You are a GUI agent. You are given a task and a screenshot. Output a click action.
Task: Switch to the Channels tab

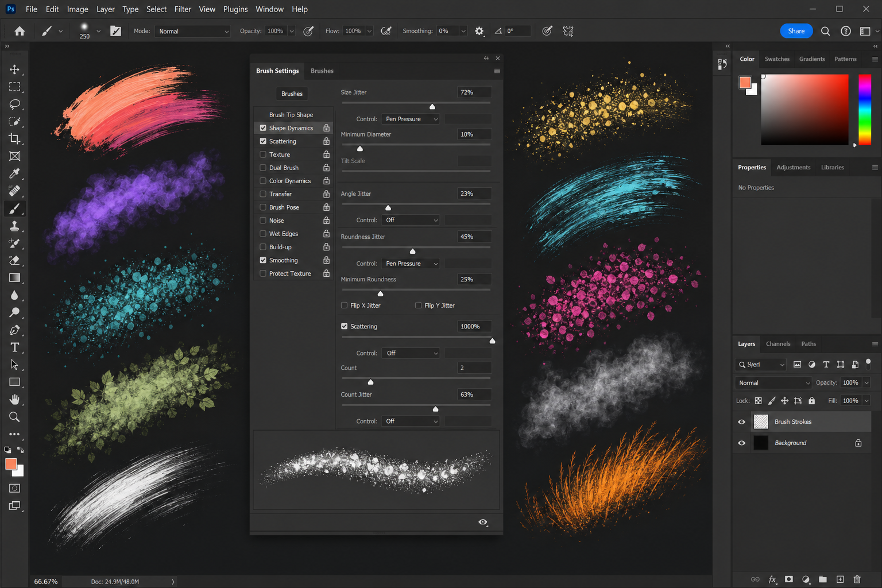point(778,344)
